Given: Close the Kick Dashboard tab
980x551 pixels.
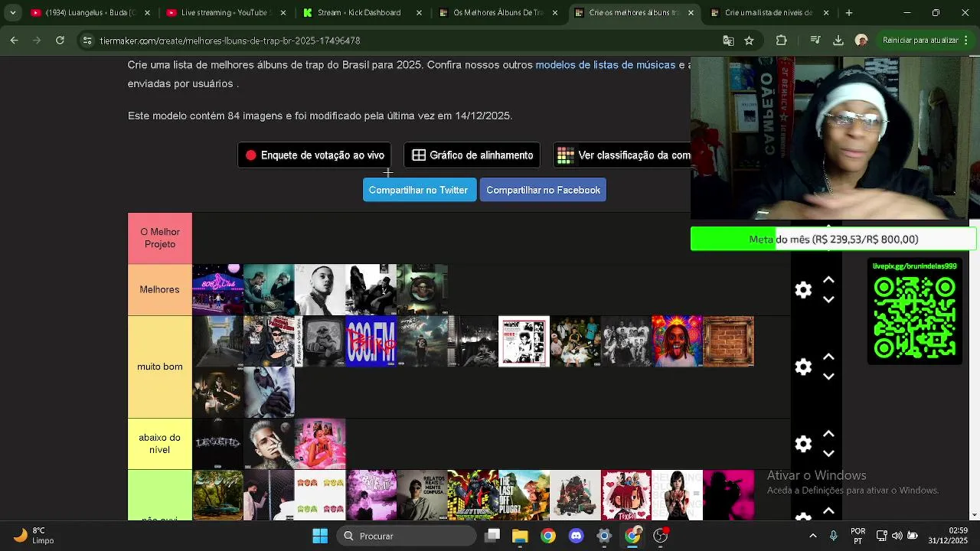Looking at the screenshot, I should 419,13.
